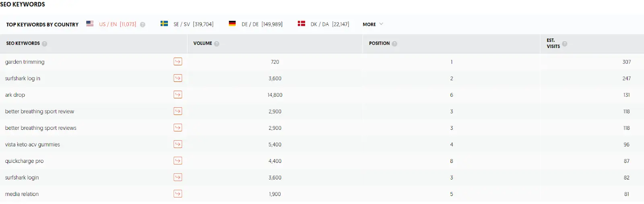Switch to DE / DE keywords tab

(x=256, y=24)
